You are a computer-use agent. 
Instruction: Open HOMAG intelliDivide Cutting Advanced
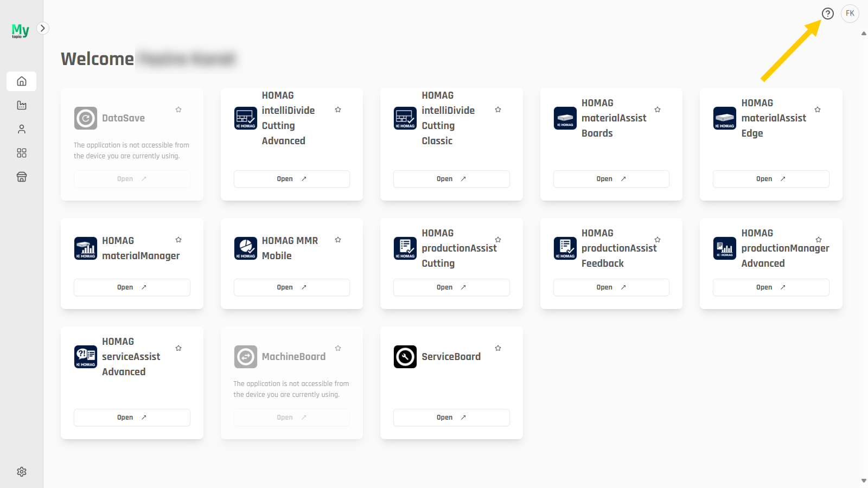pos(292,179)
